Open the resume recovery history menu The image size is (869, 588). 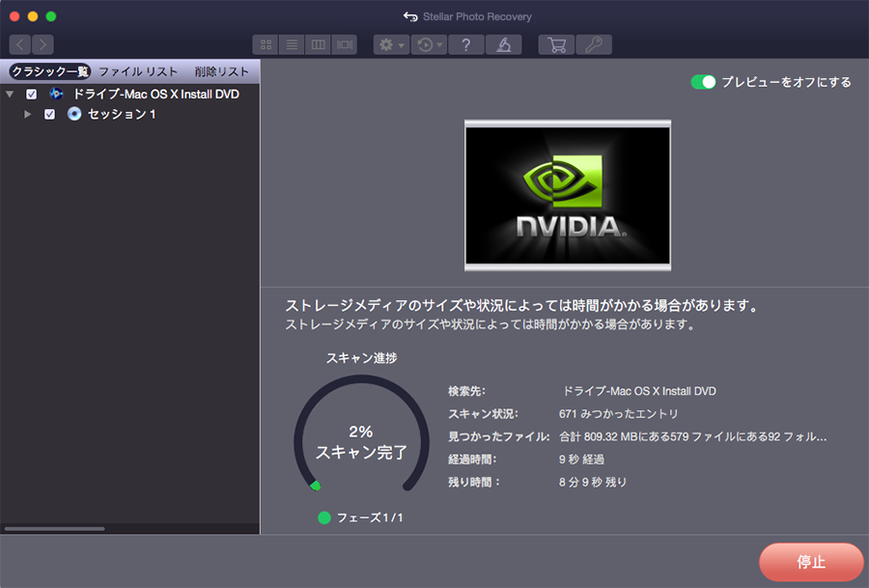429,44
